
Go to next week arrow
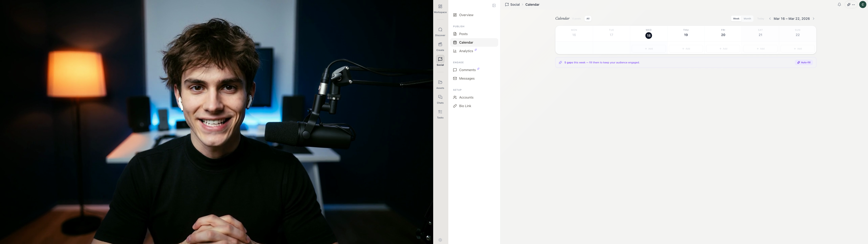[813, 19]
